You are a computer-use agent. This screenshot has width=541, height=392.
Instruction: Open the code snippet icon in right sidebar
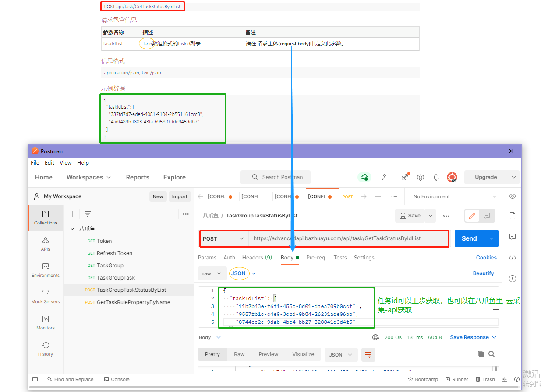[x=513, y=258]
